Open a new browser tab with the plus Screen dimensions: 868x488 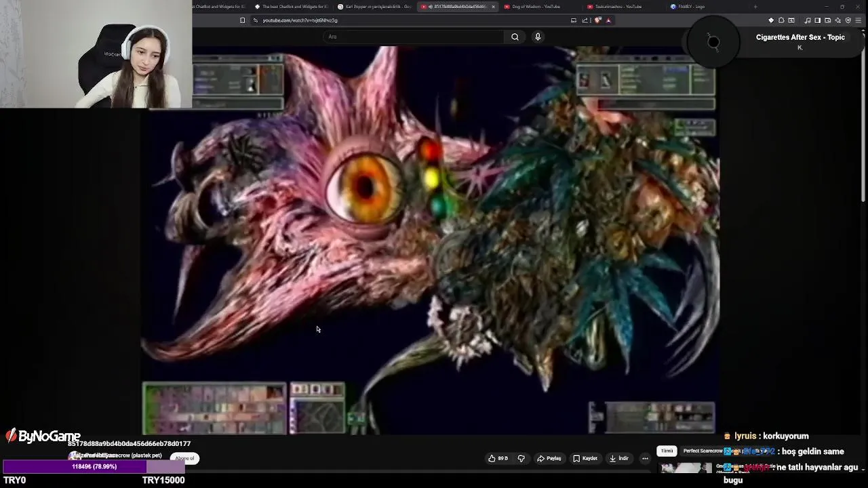755,7
